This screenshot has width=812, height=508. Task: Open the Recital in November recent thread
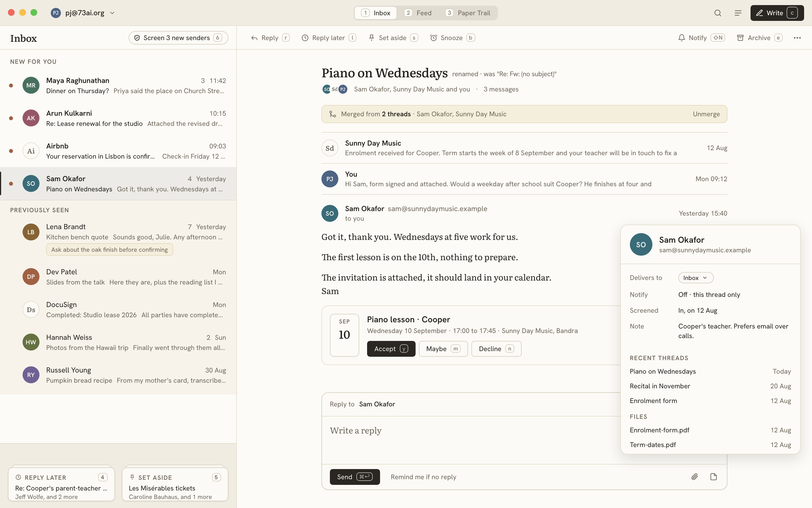coord(710,386)
